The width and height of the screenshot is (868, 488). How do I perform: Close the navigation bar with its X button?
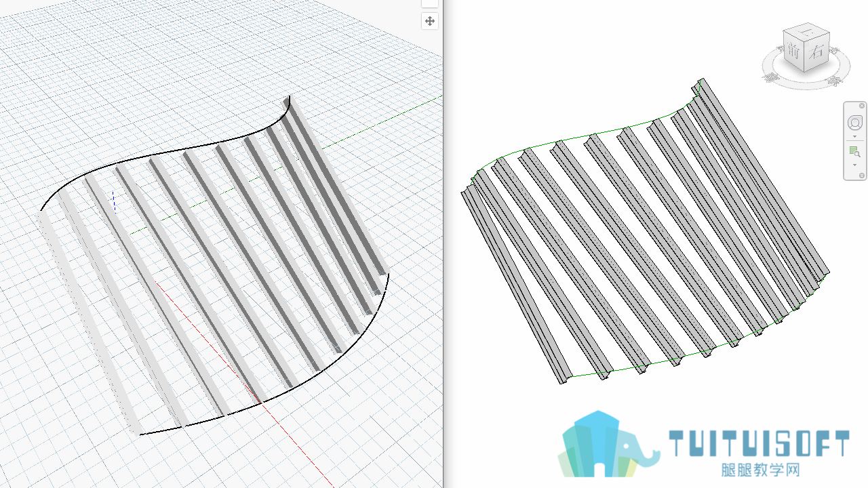coord(862,106)
